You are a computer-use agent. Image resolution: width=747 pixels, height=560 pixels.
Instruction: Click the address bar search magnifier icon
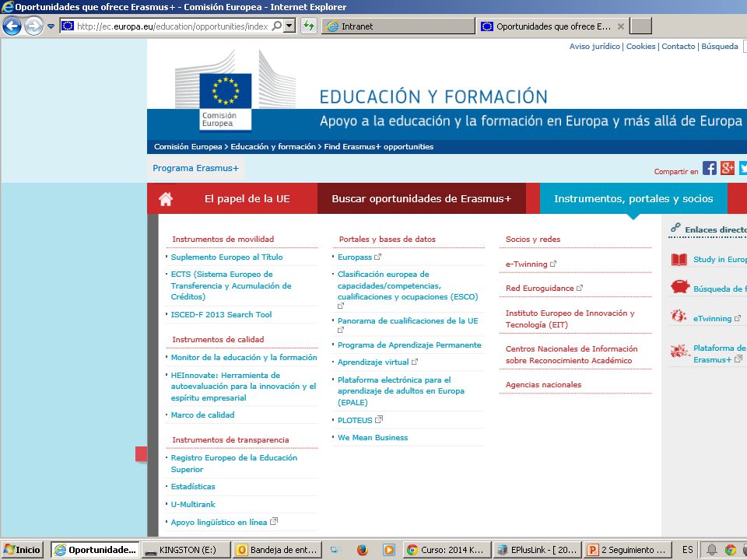(x=276, y=26)
